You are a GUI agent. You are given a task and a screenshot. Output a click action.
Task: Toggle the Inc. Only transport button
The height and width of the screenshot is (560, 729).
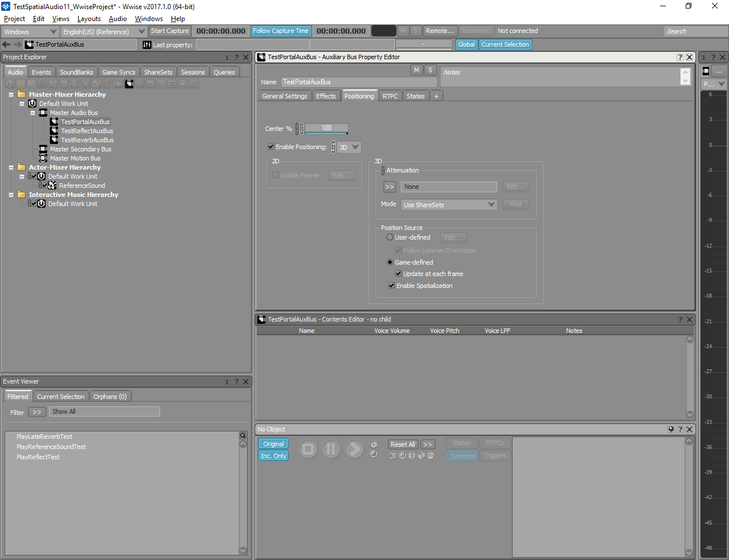click(273, 456)
